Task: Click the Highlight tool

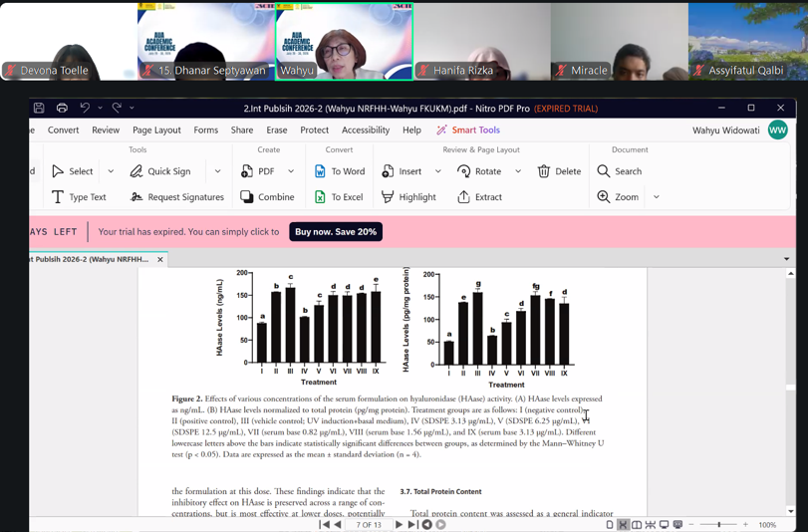Action: [408, 197]
